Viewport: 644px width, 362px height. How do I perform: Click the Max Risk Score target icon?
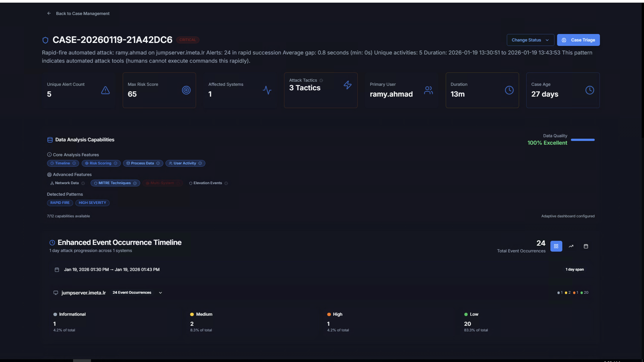pyautogui.click(x=186, y=90)
